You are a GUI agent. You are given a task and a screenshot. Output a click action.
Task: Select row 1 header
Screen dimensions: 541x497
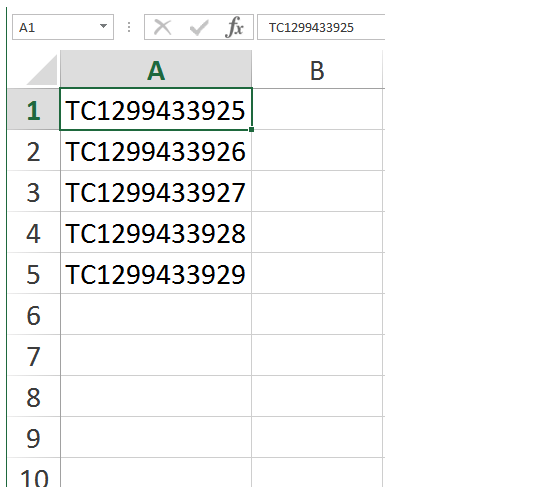[x=33, y=109]
